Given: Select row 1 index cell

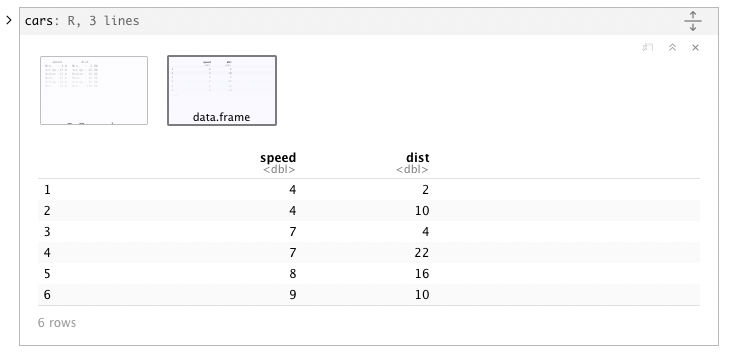Looking at the screenshot, I should coord(47,190).
